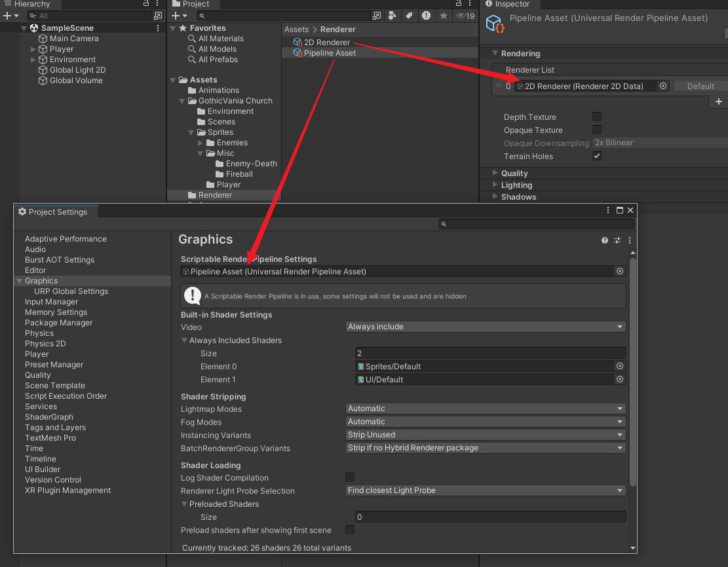This screenshot has height=567, width=728.
Task: Click Always Included Shaders Size field
Action: pos(490,353)
